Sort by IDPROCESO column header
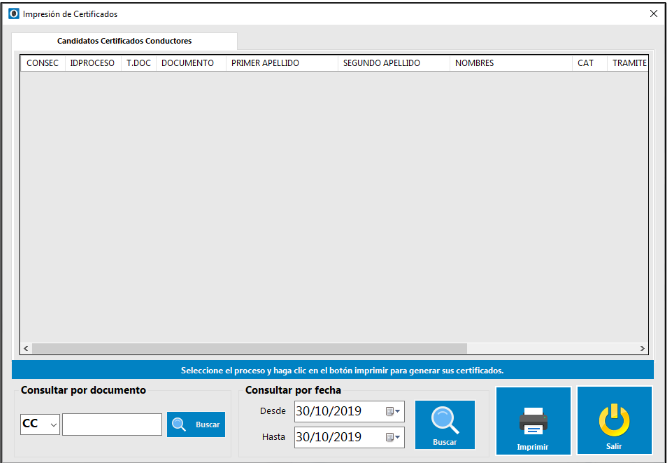 tap(92, 63)
